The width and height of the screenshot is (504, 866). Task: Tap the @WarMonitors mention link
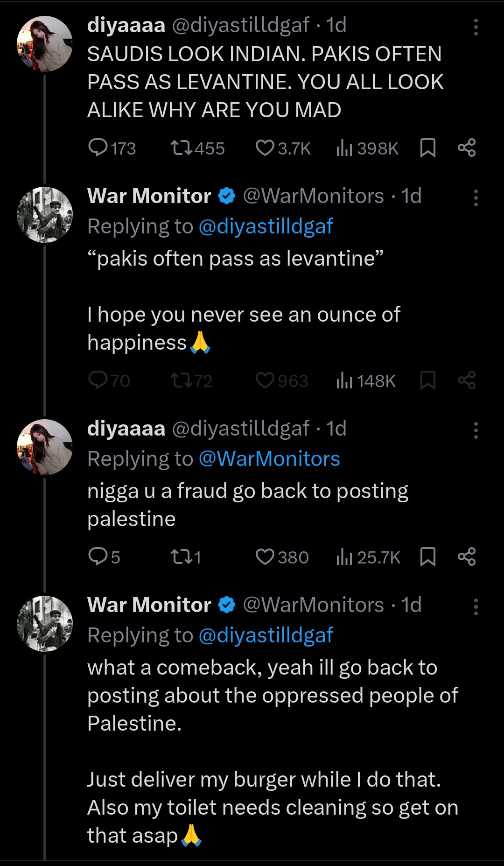[269, 459]
